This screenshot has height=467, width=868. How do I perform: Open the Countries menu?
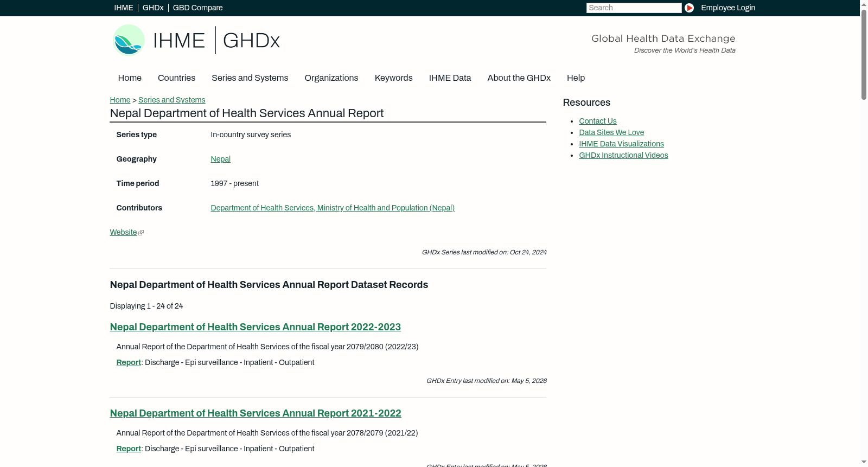[176, 78]
